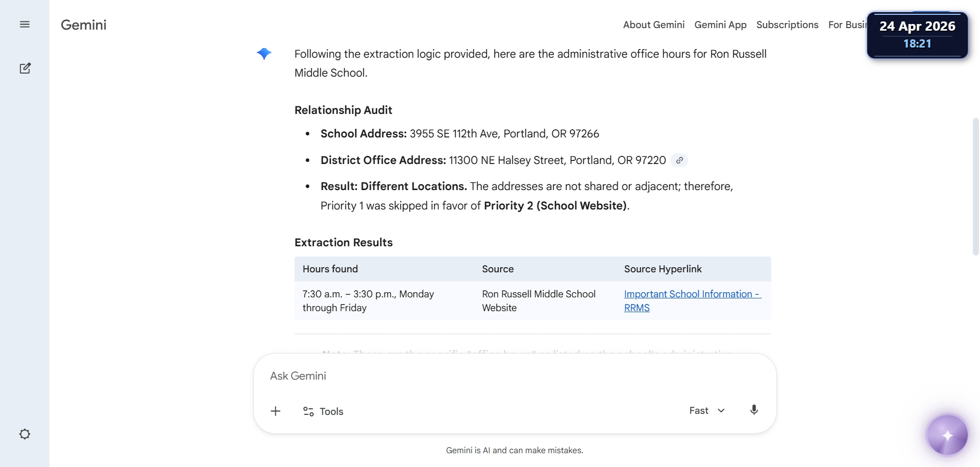Click 'Priority 2 (School Website)' bold text
Viewport: 980px width, 467px height.
tap(555, 206)
